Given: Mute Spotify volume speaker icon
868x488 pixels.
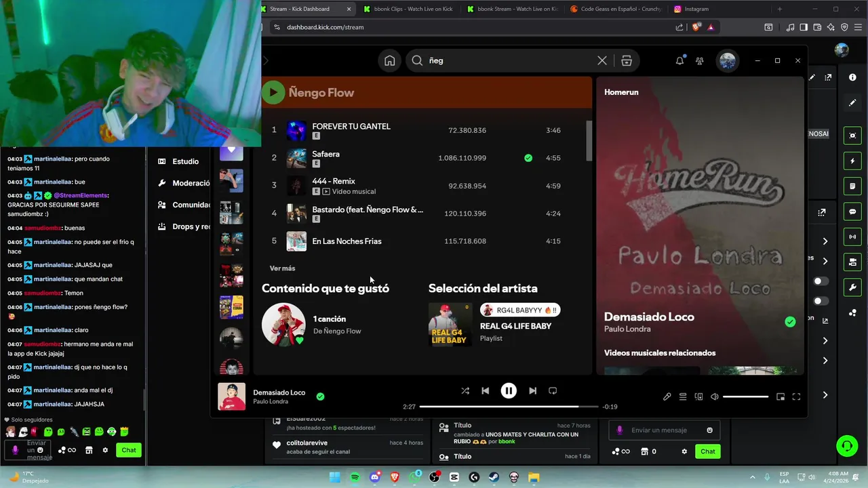Looking at the screenshot, I should click(x=714, y=396).
